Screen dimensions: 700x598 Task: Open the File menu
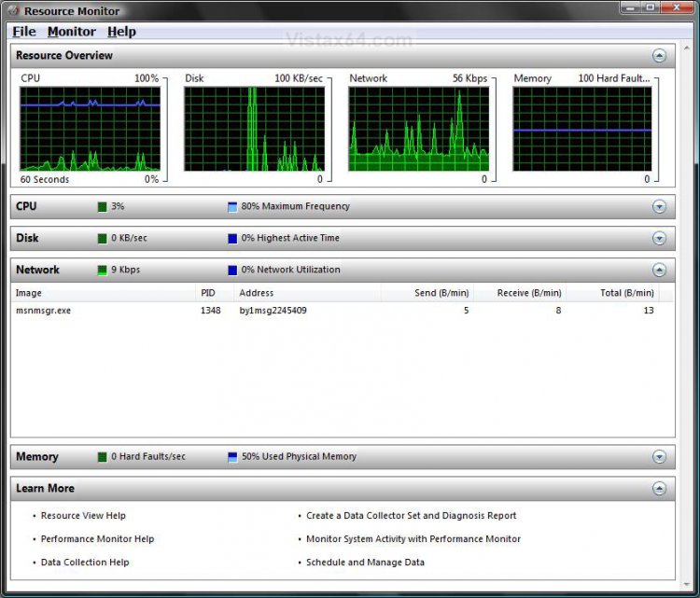23,32
